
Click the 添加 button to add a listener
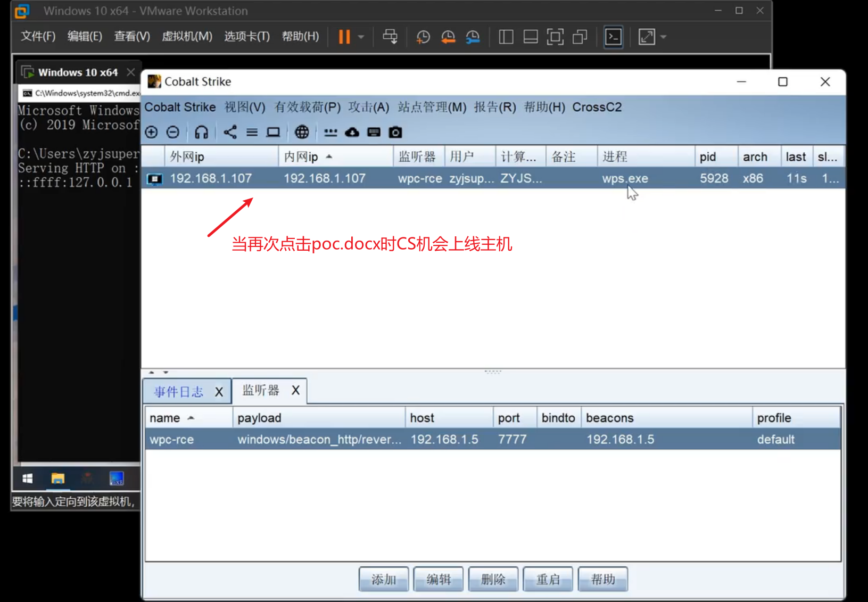coord(383,579)
